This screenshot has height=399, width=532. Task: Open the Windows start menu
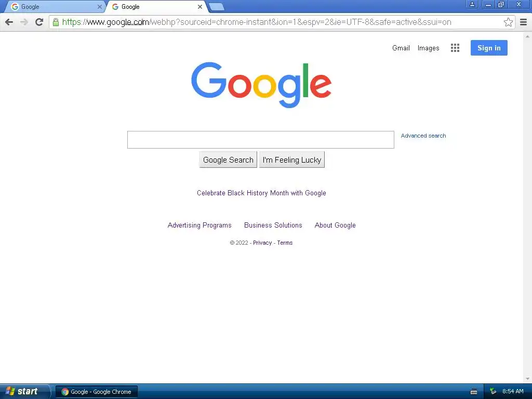coord(25,391)
